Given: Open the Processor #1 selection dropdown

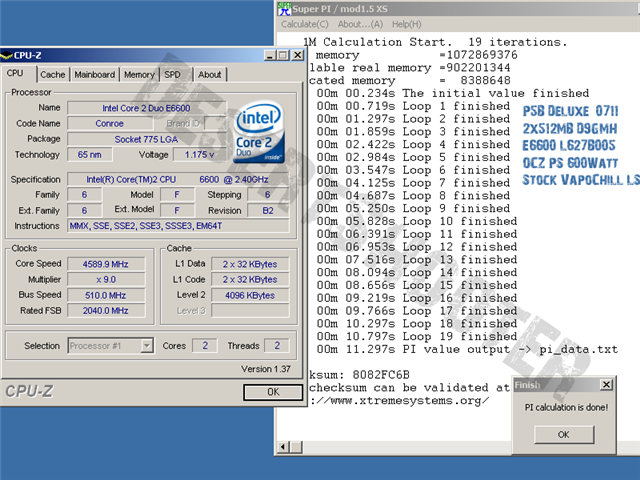Looking at the screenshot, I should 146,346.
